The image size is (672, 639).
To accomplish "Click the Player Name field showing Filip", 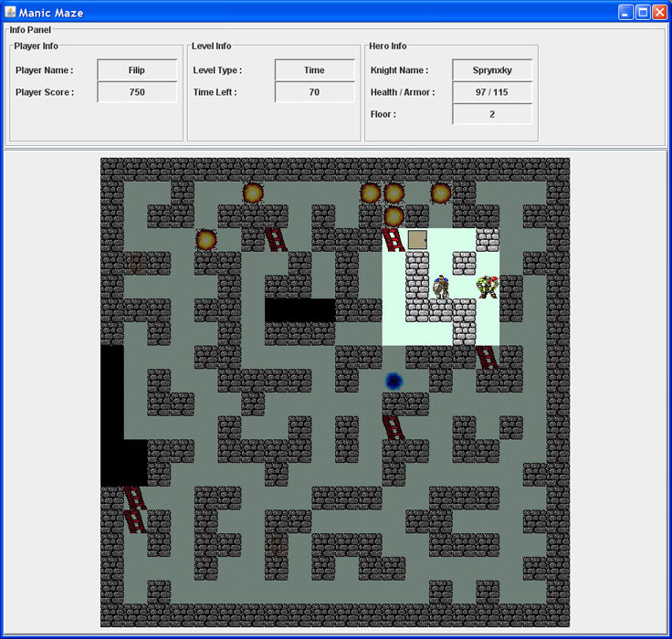I will pyautogui.click(x=137, y=70).
